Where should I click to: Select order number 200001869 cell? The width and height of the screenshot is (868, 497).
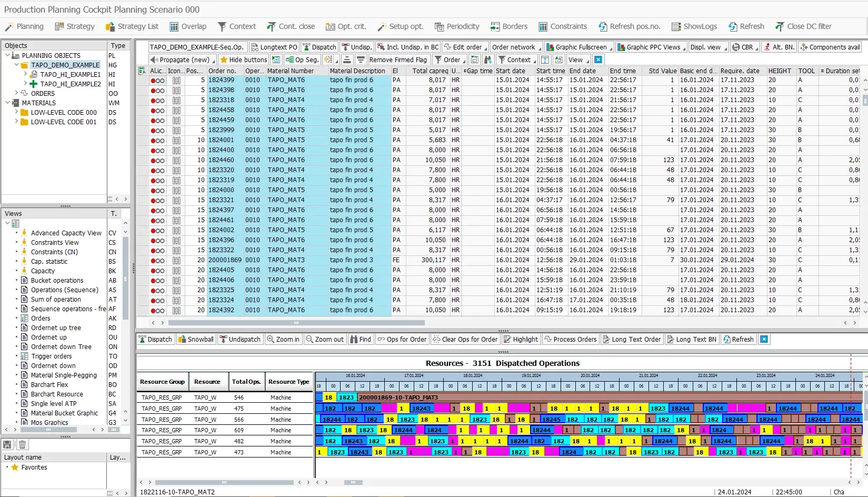[x=225, y=260]
